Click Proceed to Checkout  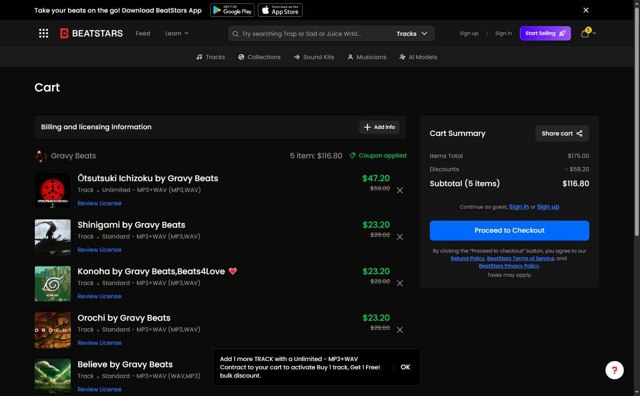click(x=509, y=231)
